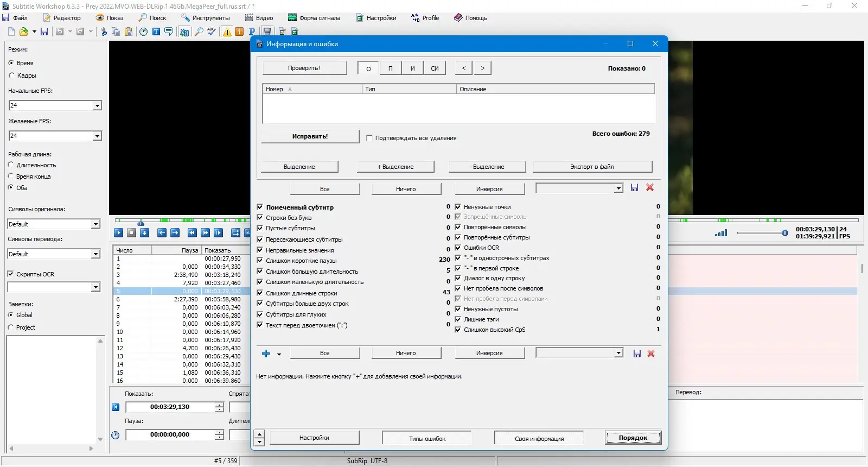Toggle the Скрипты OCR checkbox
The width and height of the screenshot is (868, 467).
10,274
